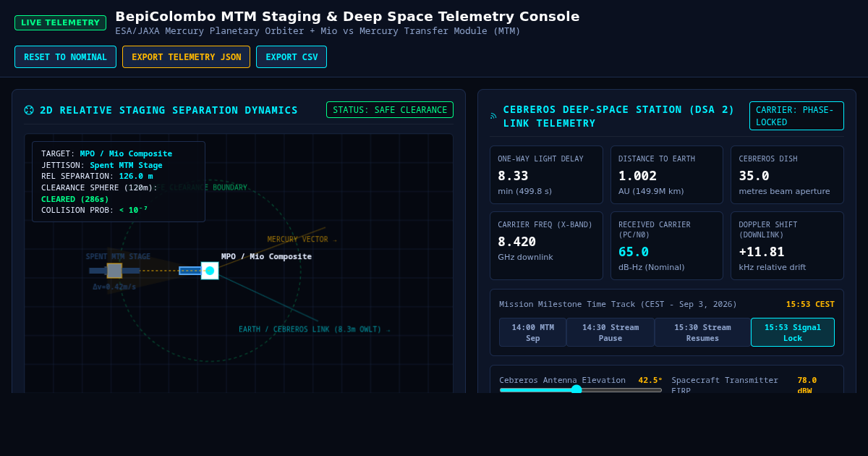Click the CLEARED (286s) status text
The height and width of the screenshot is (456, 868).
click(x=75, y=199)
